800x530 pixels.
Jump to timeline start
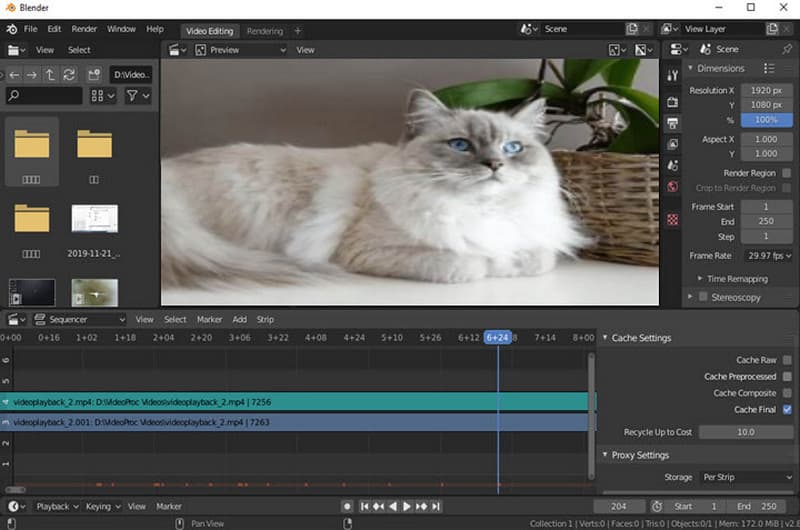click(x=364, y=507)
